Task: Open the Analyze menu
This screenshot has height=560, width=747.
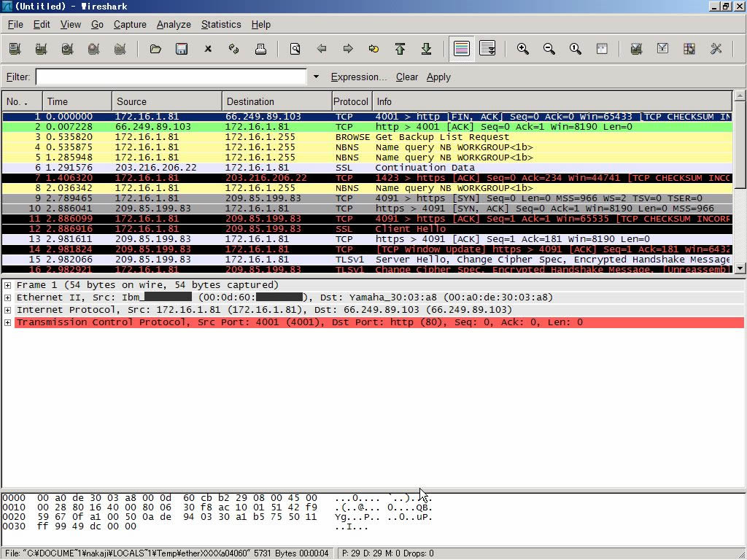Action: click(x=174, y=24)
